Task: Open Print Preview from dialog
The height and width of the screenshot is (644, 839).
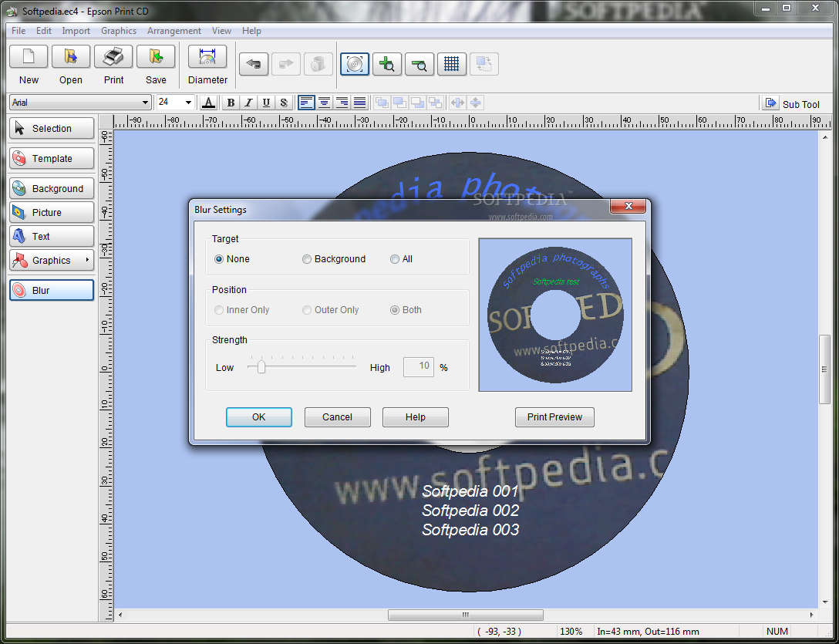Action: point(554,417)
